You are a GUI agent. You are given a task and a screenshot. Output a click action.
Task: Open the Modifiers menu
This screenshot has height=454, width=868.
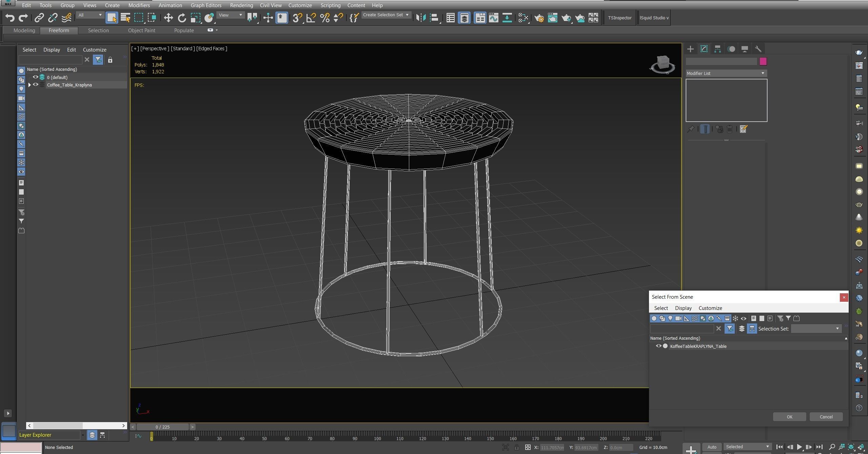[x=139, y=5]
